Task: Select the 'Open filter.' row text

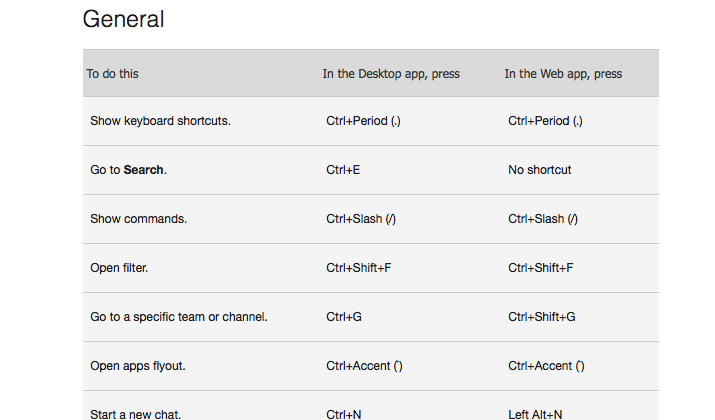Action: click(x=119, y=268)
